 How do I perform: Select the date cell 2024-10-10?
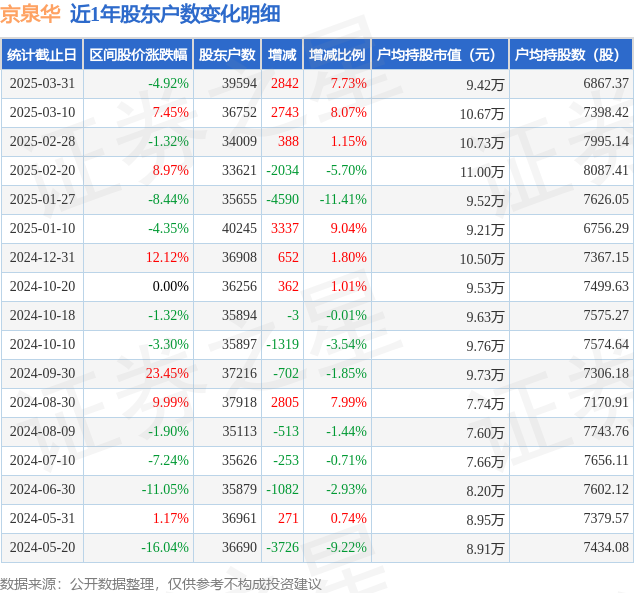pyautogui.click(x=42, y=344)
